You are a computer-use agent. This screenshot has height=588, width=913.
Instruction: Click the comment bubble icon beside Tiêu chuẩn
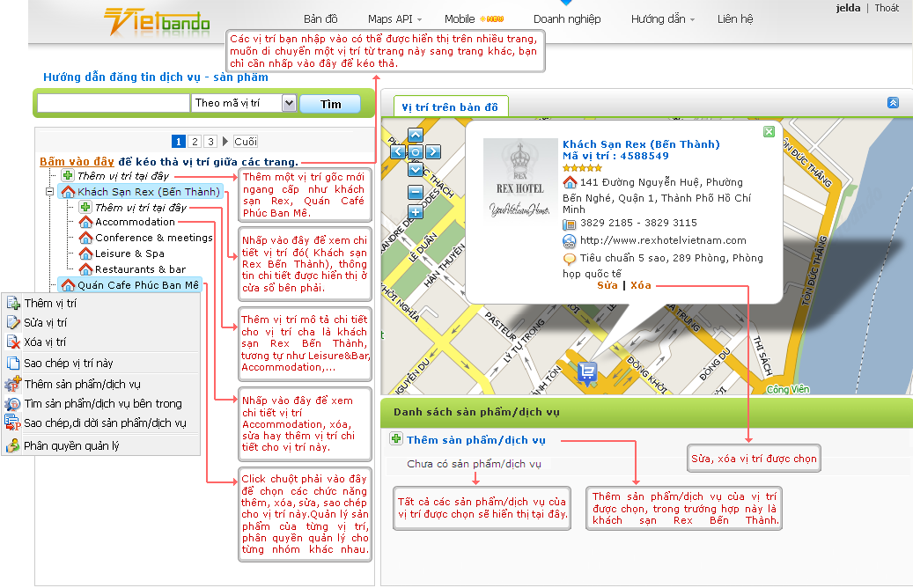pyautogui.click(x=570, y=259)
